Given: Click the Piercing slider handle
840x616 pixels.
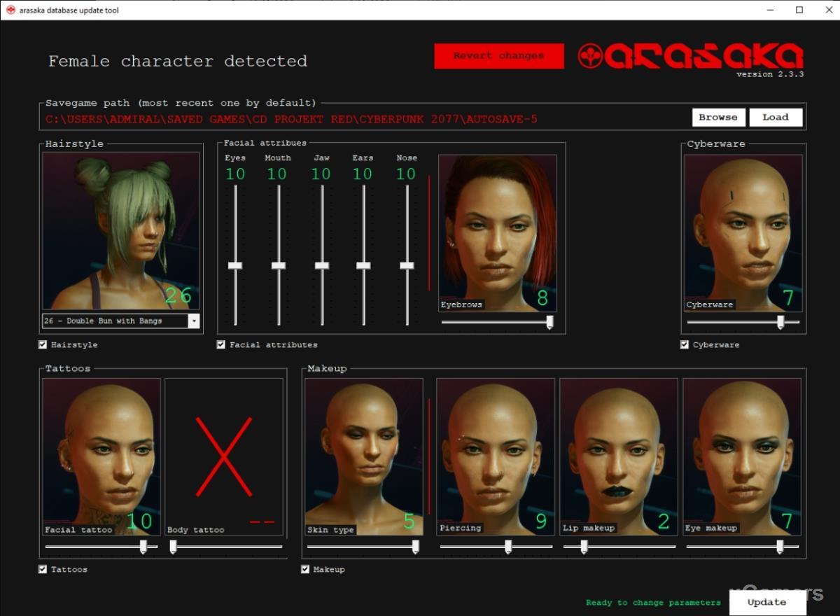Looking at the screenshot, I should point(508,547).
